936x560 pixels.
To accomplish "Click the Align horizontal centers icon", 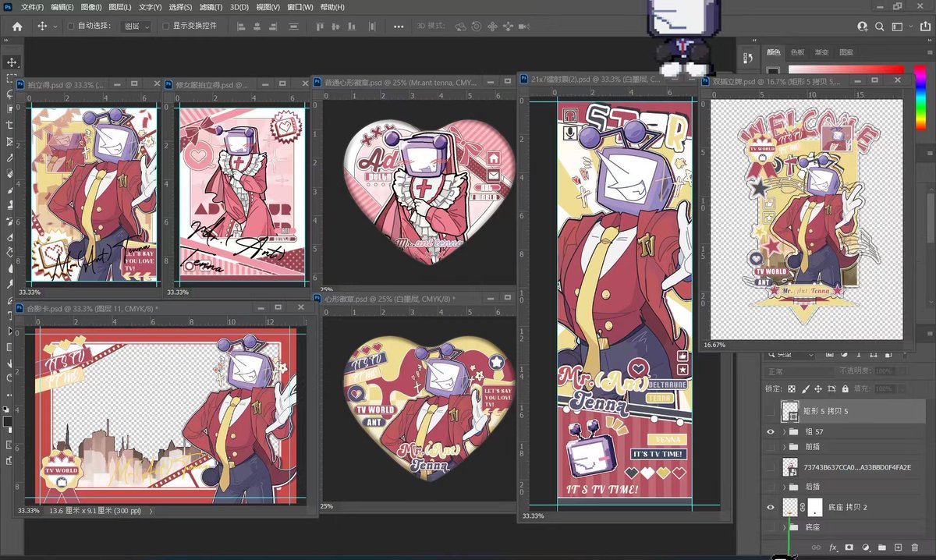I will tap(257, 27).
